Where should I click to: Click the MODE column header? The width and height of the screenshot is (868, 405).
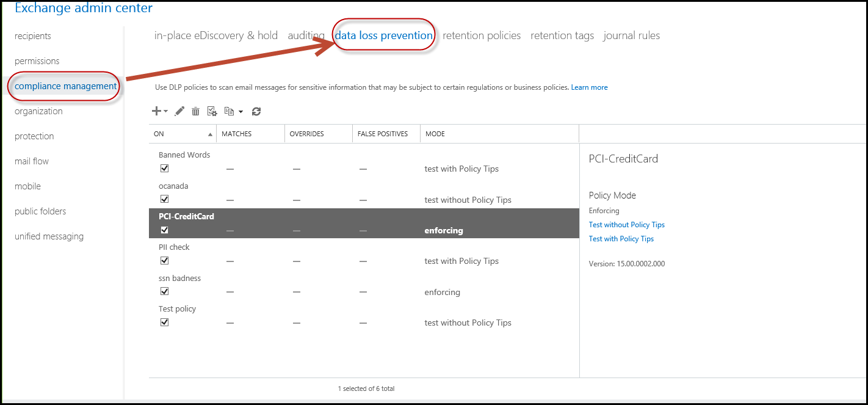435,134
